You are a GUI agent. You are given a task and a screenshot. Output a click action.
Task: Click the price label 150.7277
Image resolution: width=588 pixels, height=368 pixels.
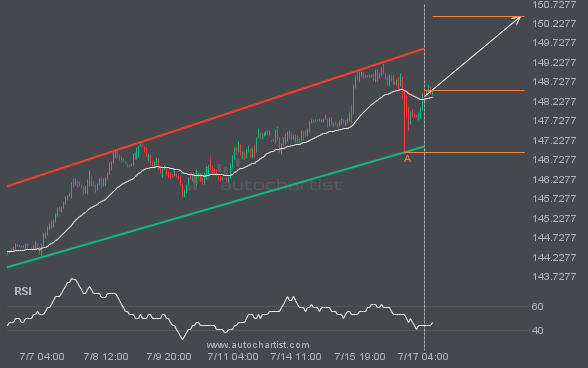pyautogui.click(x=554, y=5)
